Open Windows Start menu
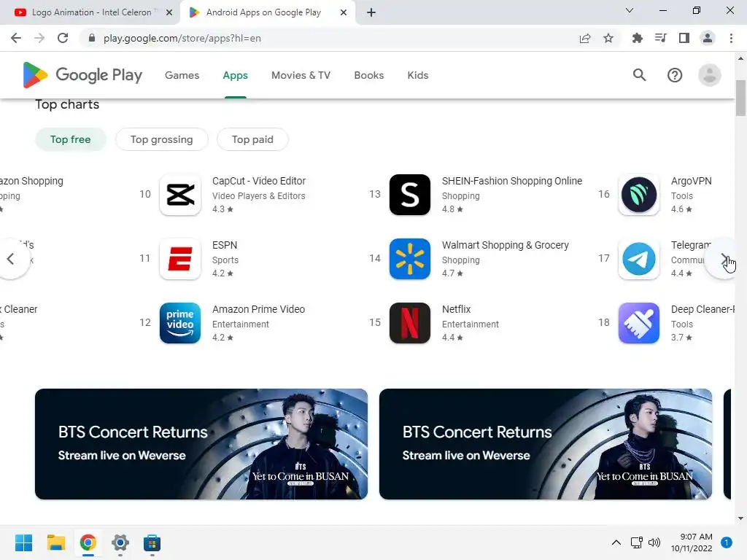The width and height of the screenshot is (747, 560). (x=24, y=542)
